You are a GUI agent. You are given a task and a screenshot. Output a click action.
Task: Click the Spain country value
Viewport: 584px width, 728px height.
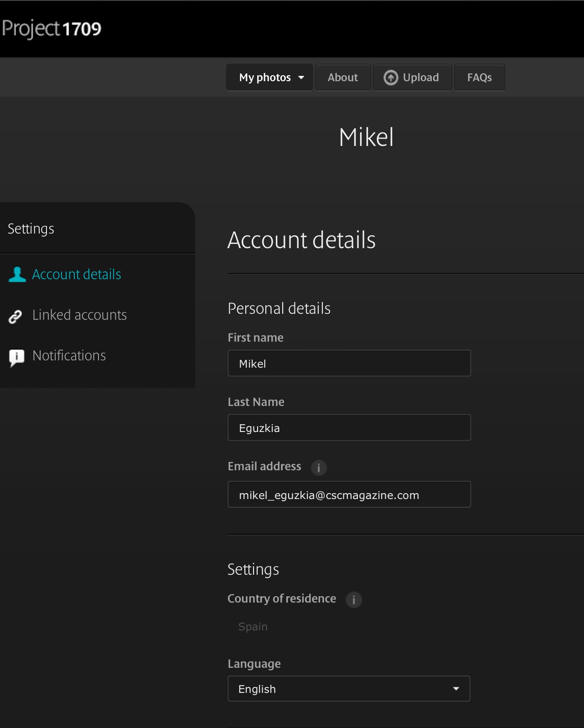[x=253, y=627]
